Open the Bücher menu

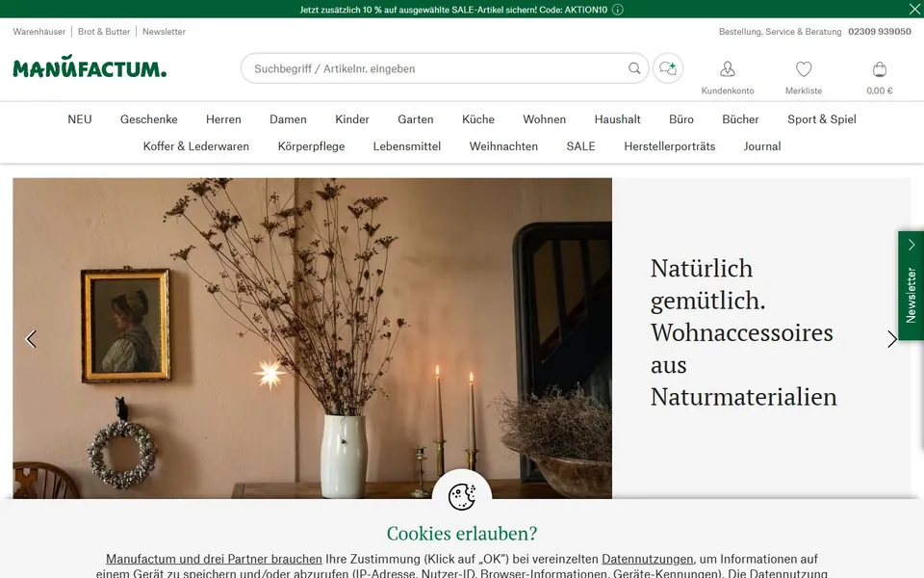(x=740, y=119)
